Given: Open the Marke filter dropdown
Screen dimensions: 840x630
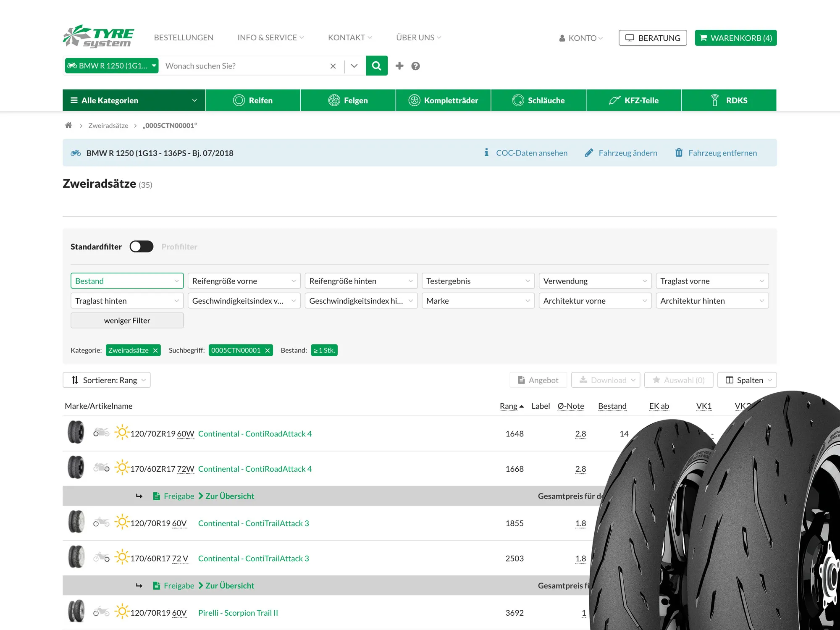Looking at the screenshot, I should point(478,301).
